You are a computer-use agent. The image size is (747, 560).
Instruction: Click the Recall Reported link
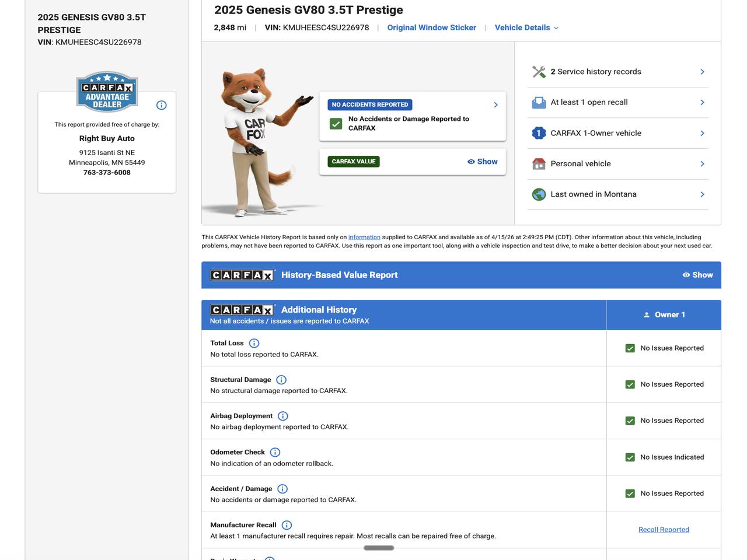point(664,530)
